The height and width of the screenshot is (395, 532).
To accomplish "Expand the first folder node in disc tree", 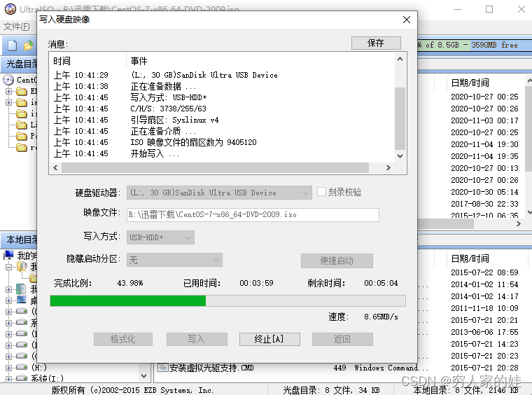I will (8, 91).
